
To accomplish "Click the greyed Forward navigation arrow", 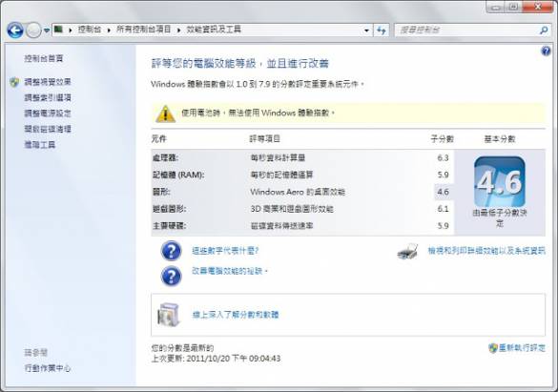I will pyautogui.click(x=33, y=31).
